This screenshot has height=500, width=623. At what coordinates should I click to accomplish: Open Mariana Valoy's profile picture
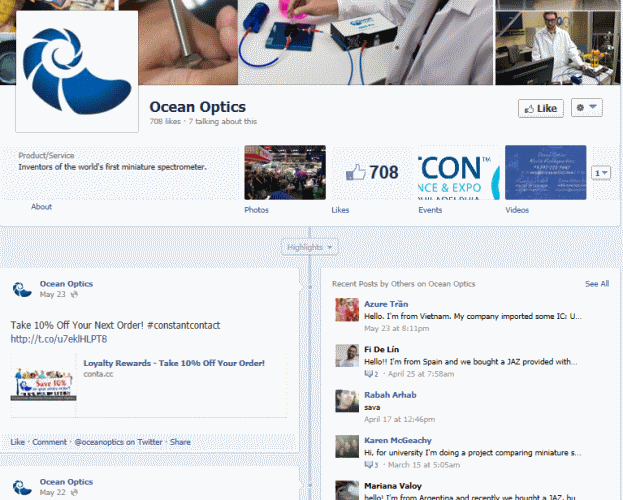[347, 490]
